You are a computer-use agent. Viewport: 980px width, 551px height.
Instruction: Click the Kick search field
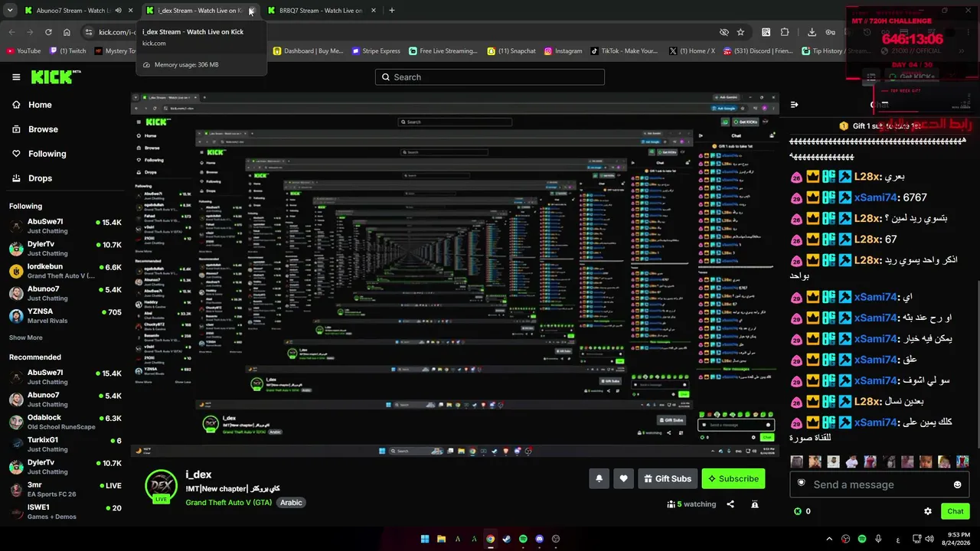click(490, 77)
